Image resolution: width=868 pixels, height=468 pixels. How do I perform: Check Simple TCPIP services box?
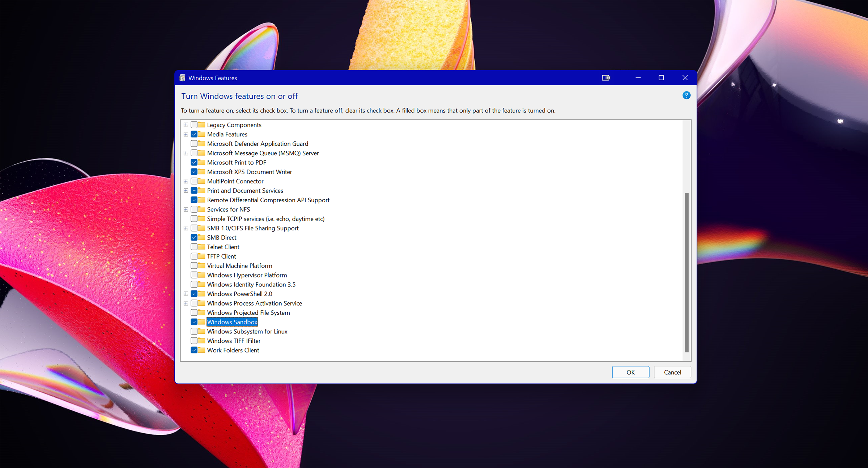[x=194, y=218]
